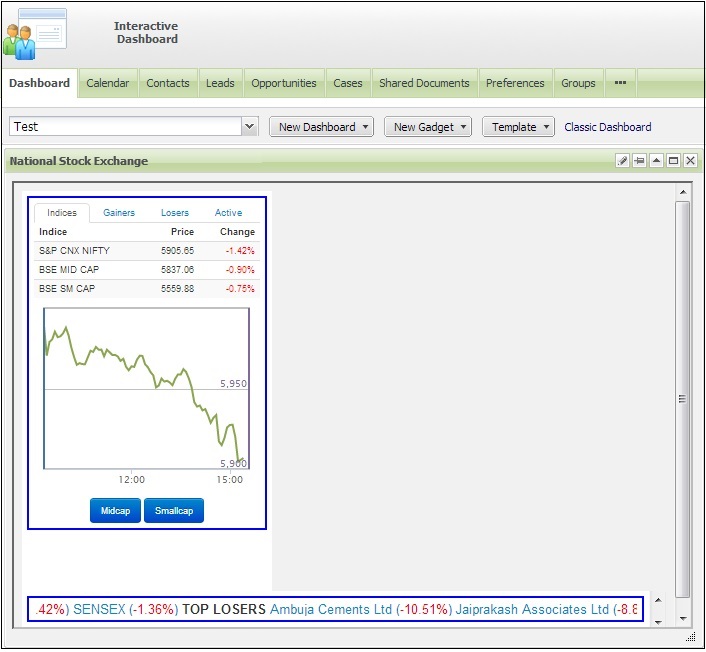Open Jaiprakash Associates Ltd ticker link
Viewport: 706px width, 652px height.
coord(532,609)
